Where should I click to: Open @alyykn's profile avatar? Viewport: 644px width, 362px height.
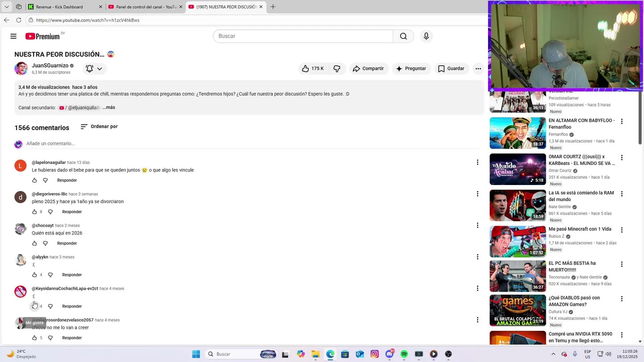(21, 260)
